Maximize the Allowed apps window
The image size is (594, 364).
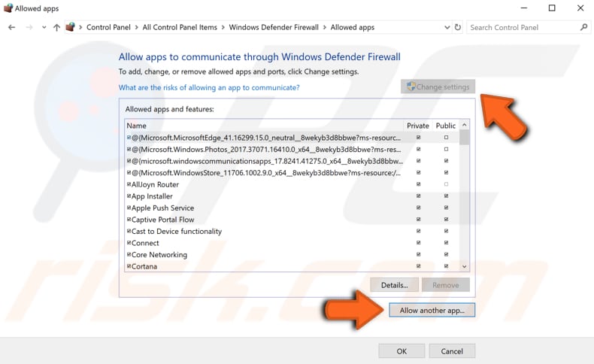(x=552, y=8)
